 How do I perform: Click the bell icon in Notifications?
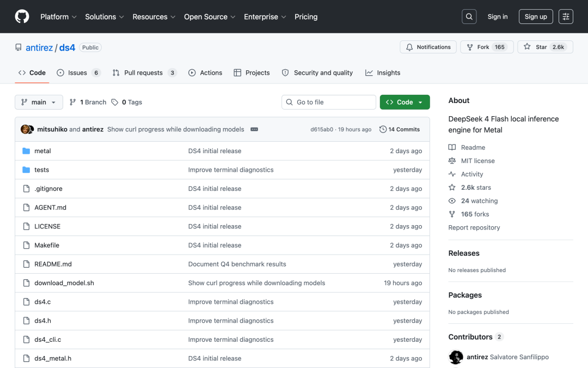pos(409,47)
